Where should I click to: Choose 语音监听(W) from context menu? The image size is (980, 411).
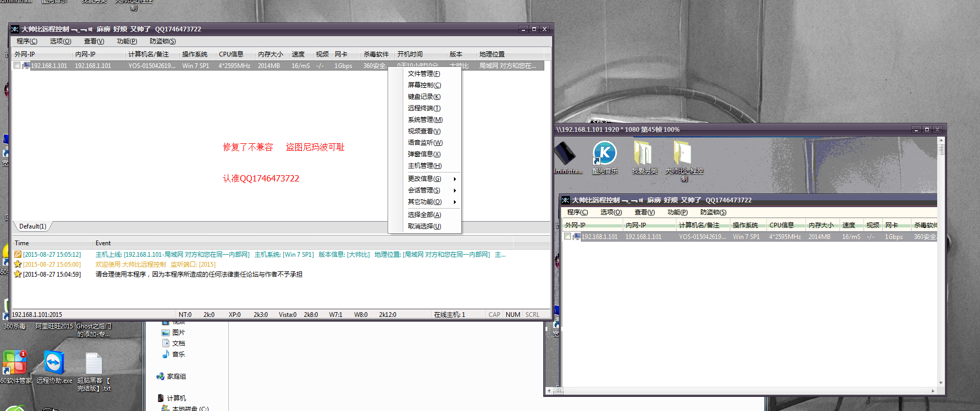tap(424, 143)
